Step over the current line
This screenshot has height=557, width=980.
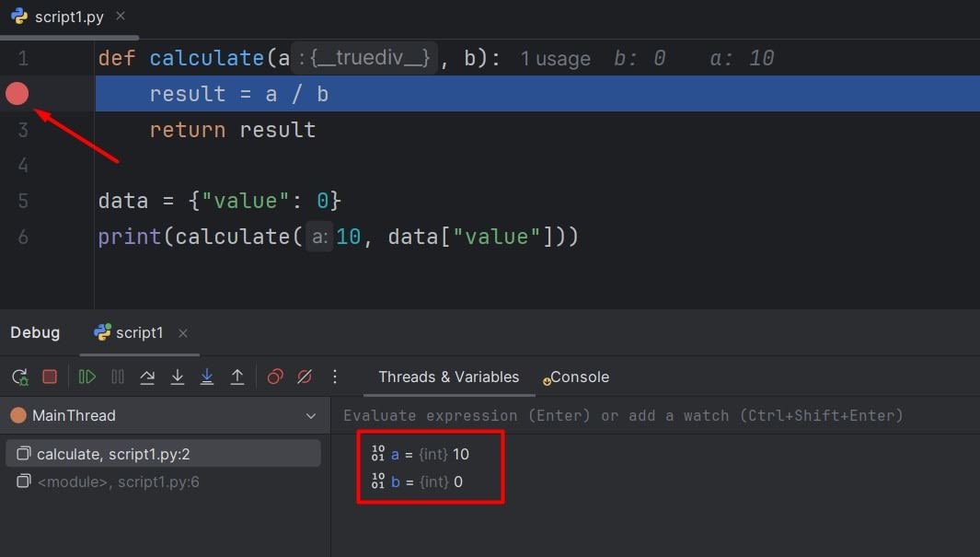pyautogui.click(x=147, y=377)
